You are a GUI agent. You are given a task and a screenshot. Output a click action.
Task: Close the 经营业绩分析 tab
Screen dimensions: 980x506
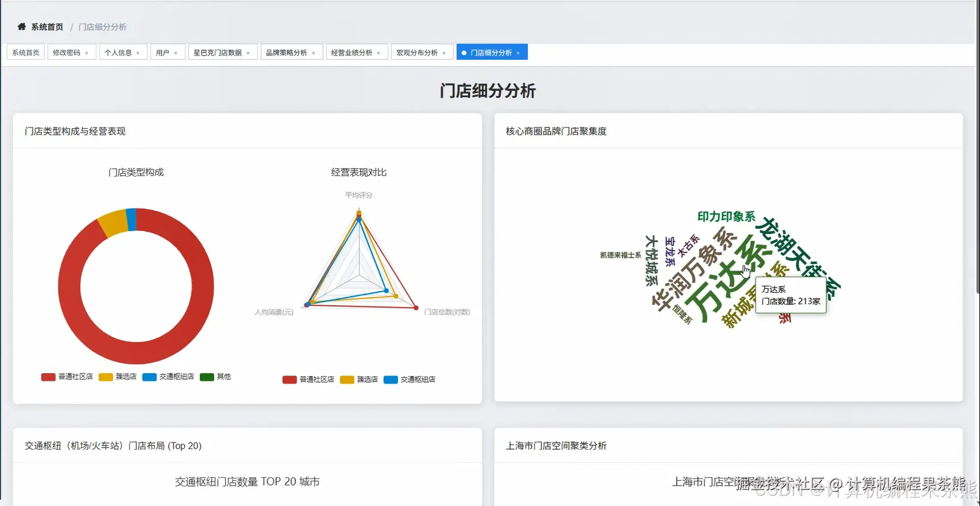pyautogui.click(x=379, y=53)
